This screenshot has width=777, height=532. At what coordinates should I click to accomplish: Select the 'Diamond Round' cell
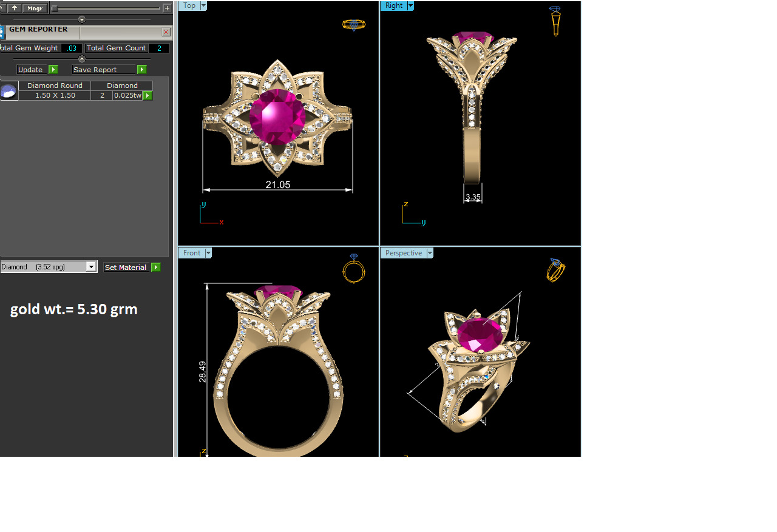[x=55, y=86]
